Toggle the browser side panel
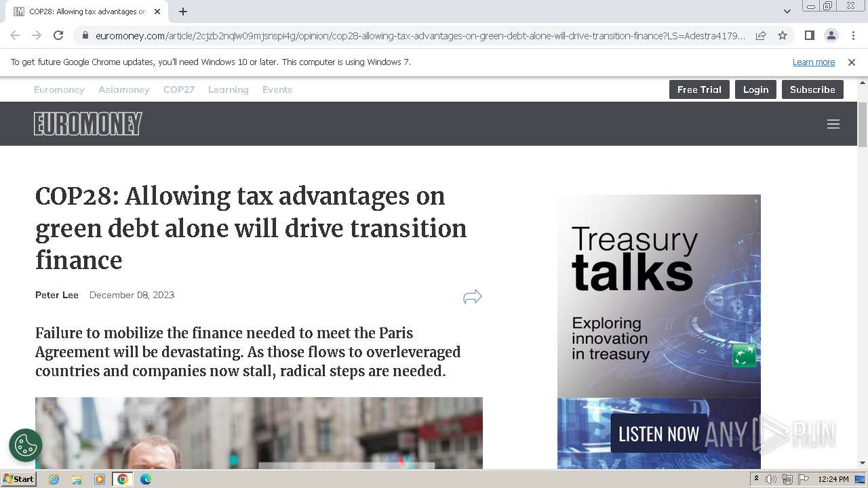Screen dimensions: 868x488 tap(809, 35)
